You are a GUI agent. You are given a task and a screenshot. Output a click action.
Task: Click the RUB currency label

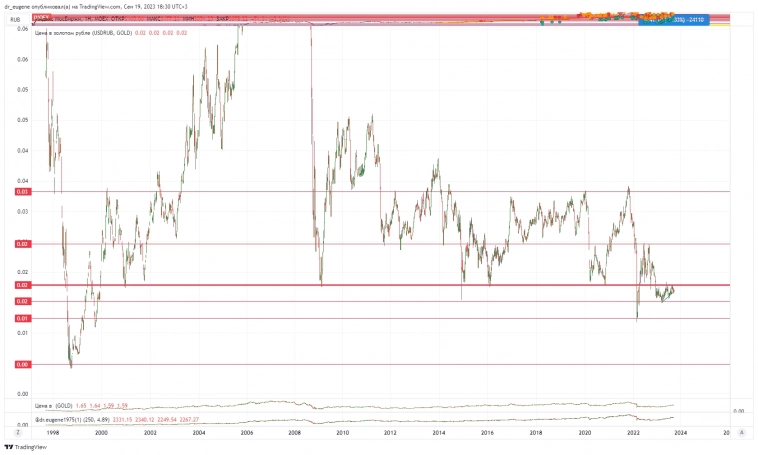(x=15, y=20)
